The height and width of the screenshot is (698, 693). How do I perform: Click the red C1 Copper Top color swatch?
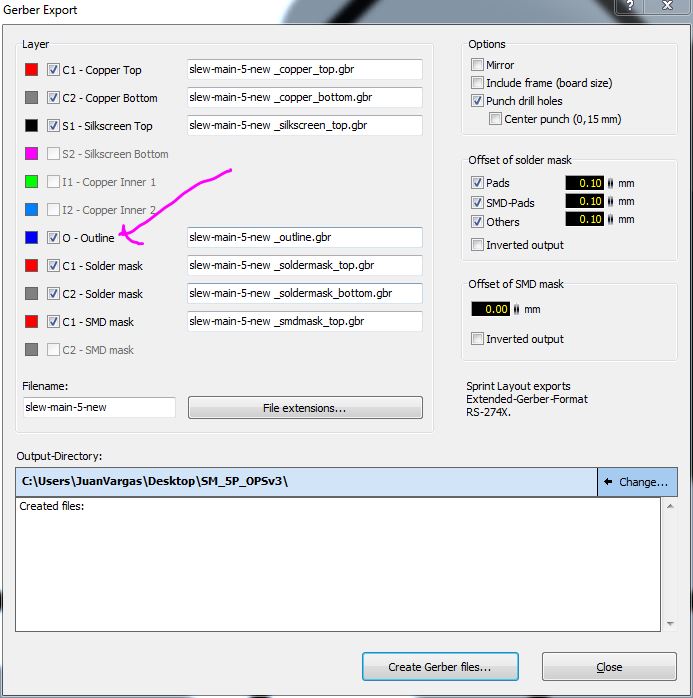[x=31, y=69]
